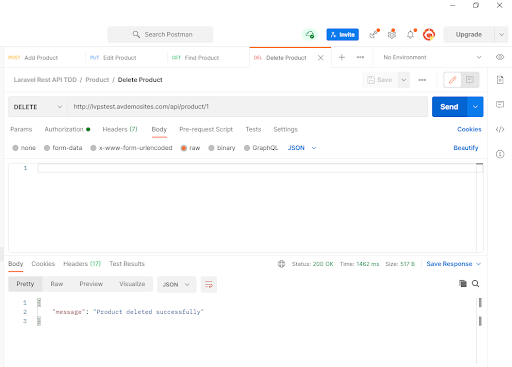This screenshot has width=512, height=367.
Task: Open the Save dropdown arrow
Action: [x=403, y=80]
